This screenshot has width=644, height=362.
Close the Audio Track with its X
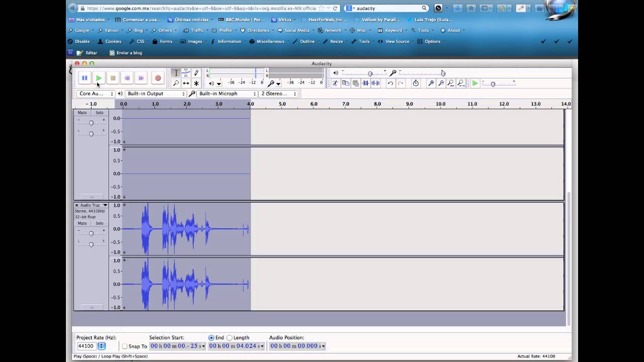point(76,205)
